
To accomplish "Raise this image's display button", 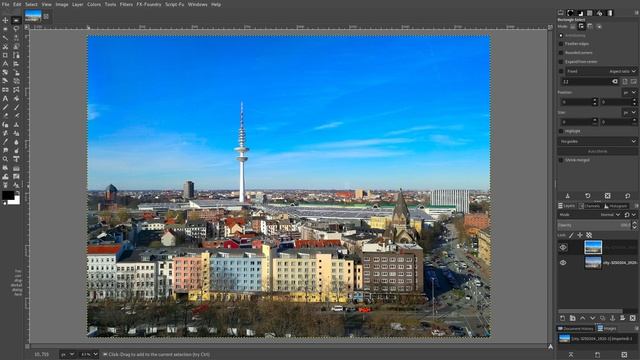I will [x=571, y=355].
